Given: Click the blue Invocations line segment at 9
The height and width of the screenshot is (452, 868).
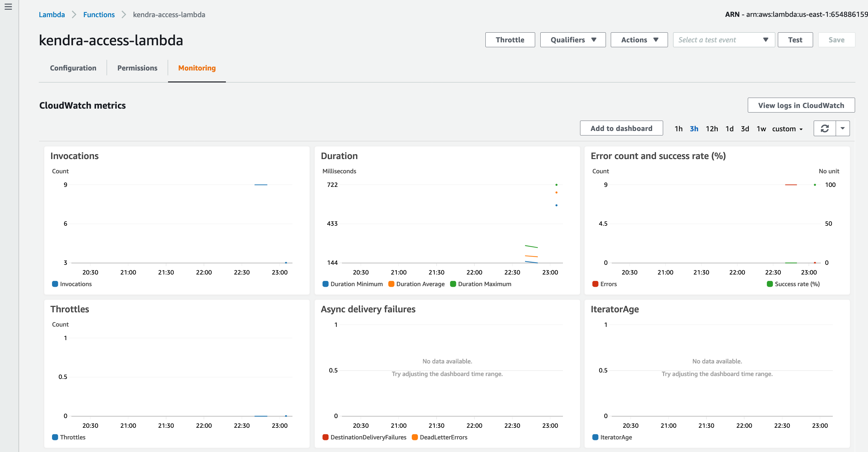Looking at the screenshot, I should tap(261, 185).
